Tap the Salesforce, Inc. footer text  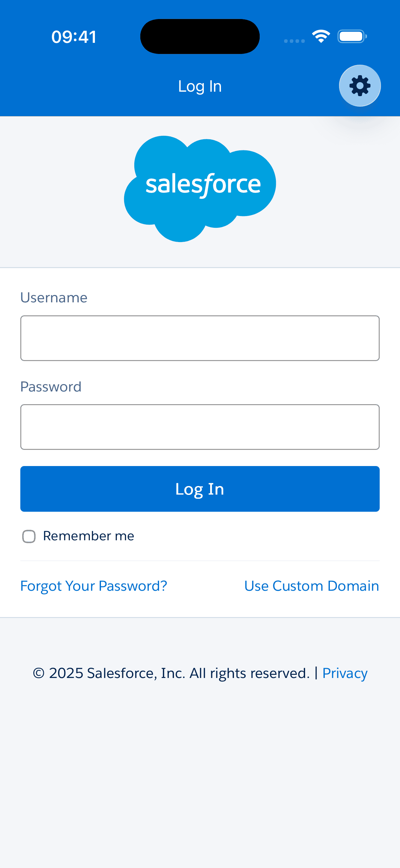pyautogui.click(x=136, y=673)
